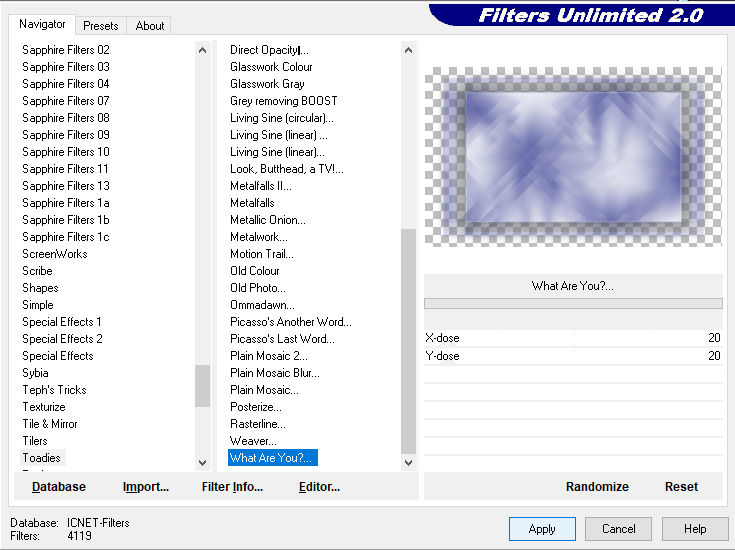
Task: Switch to the Presets tab
Action: coord(100,26)
